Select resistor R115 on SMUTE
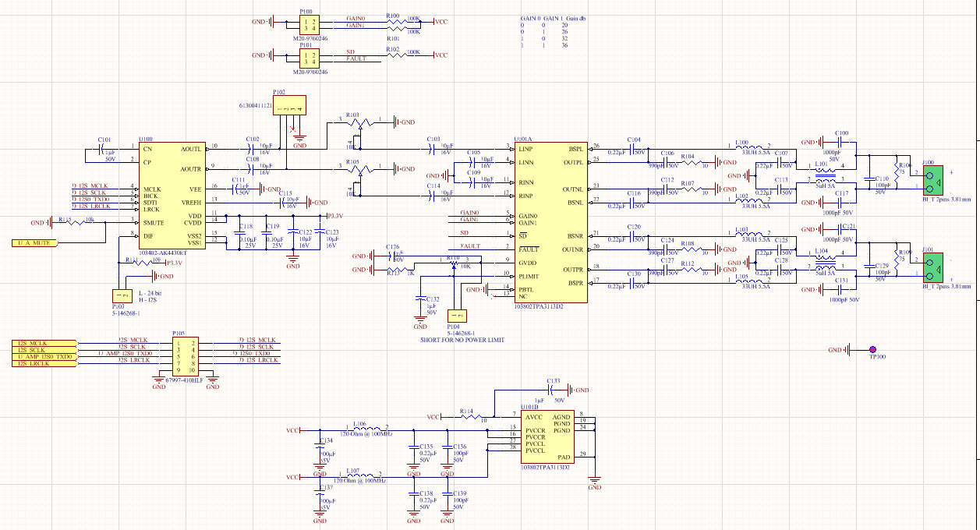 point(76,222)
